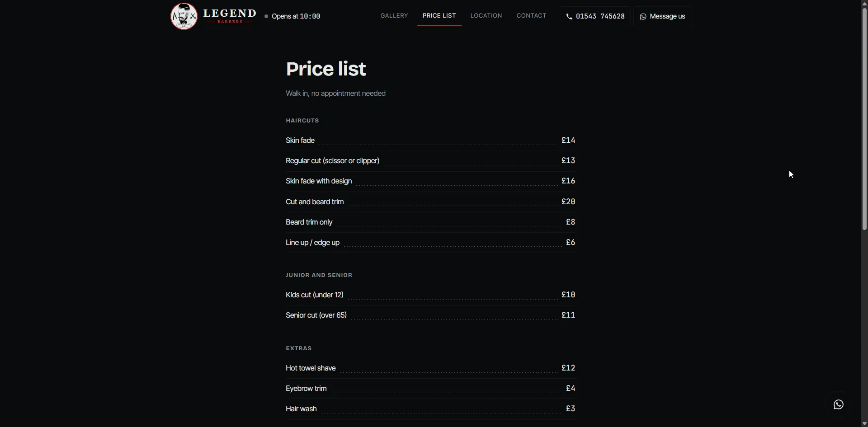Image resolution: width=868 pixels, height=427 pixels.
Task: Click the EXTRAS section label
Action: (299, 348)
